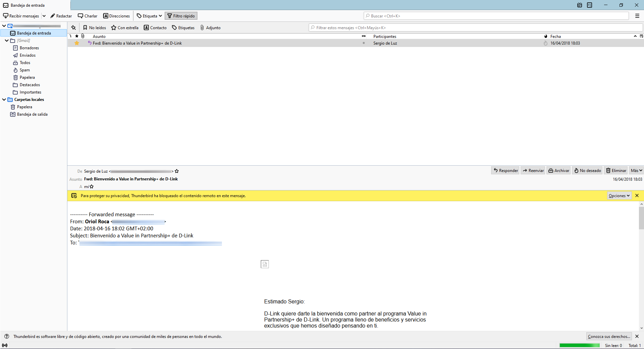Toggle the pin for quick filter
Image resolution: width=644 pixels, height=349 pixels.
tap(74, 27)
